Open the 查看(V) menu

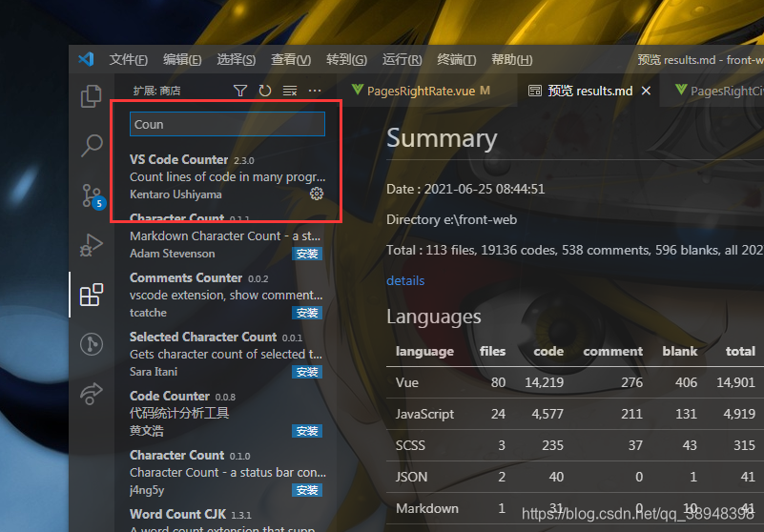pos(291,59)
